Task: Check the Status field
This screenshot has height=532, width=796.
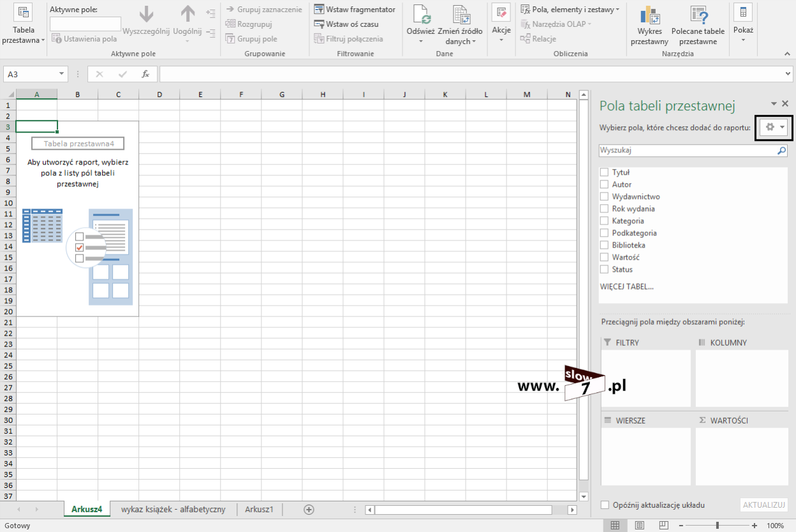Action: click(x=604, y=269)
